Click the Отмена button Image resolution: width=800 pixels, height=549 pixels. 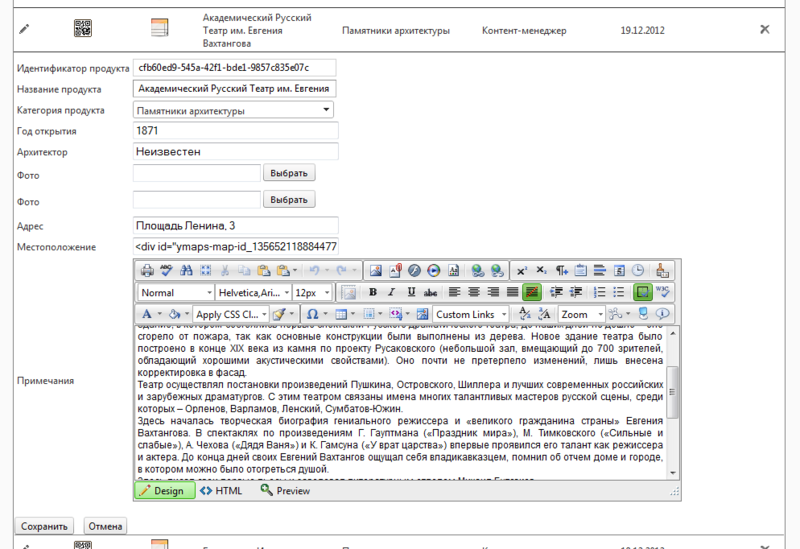105,526
